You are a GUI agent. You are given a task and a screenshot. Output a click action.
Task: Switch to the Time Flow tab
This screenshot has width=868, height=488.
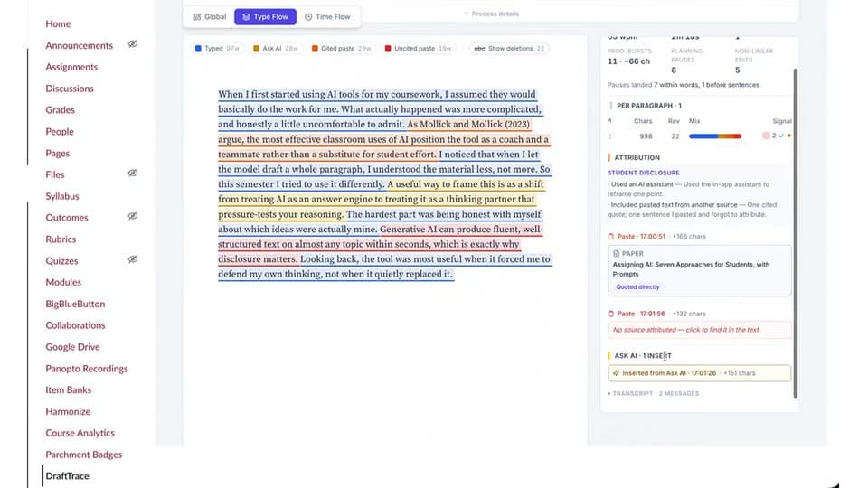point(327,17)
